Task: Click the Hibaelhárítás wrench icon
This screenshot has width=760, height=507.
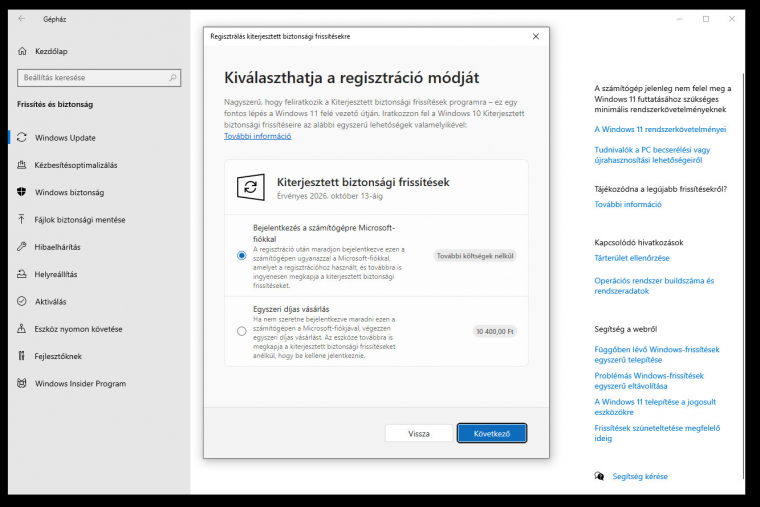Action: point(21,247)
